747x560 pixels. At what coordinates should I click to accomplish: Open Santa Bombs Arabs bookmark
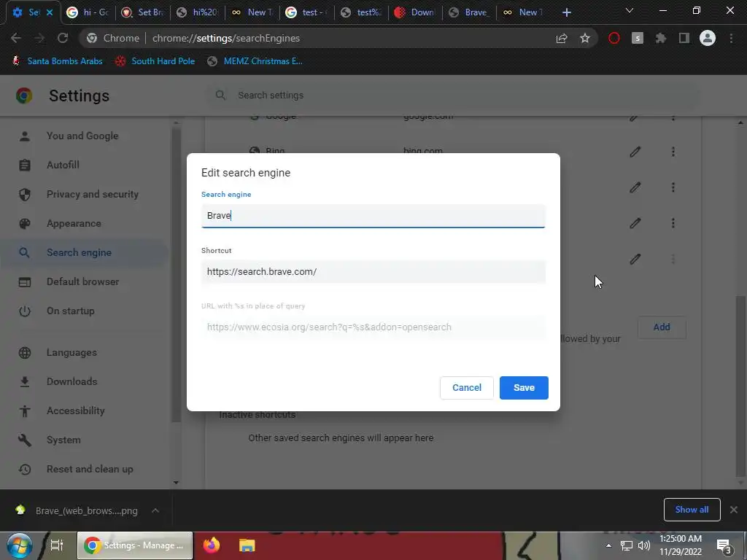click(57, 61)
